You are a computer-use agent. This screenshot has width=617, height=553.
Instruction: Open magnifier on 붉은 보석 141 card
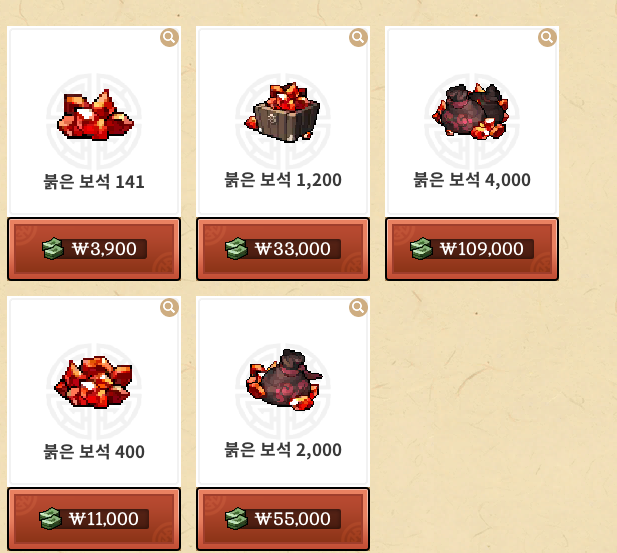tap(170, 37)
